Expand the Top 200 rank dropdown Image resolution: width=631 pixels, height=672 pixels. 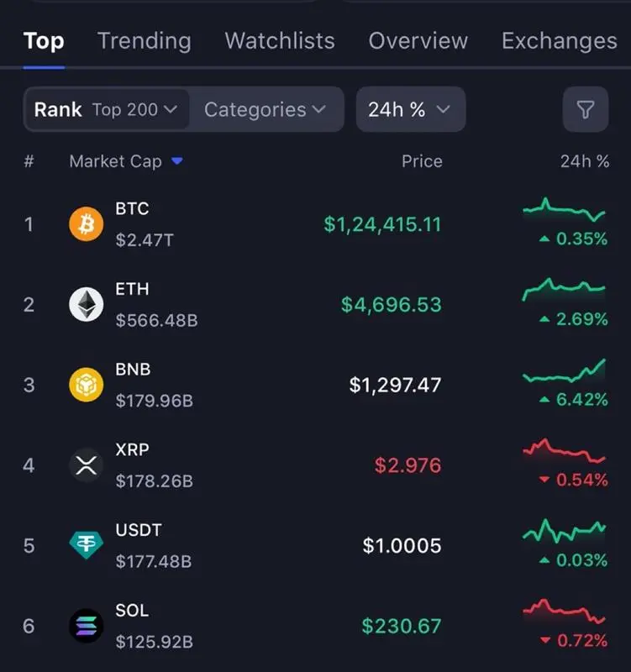(x=134, y=110)
